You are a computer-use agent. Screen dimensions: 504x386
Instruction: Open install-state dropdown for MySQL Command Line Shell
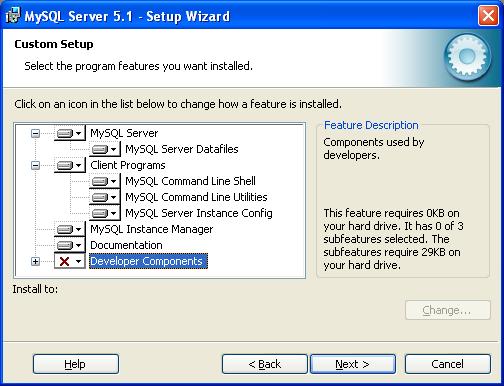click(x=104, y=181)
